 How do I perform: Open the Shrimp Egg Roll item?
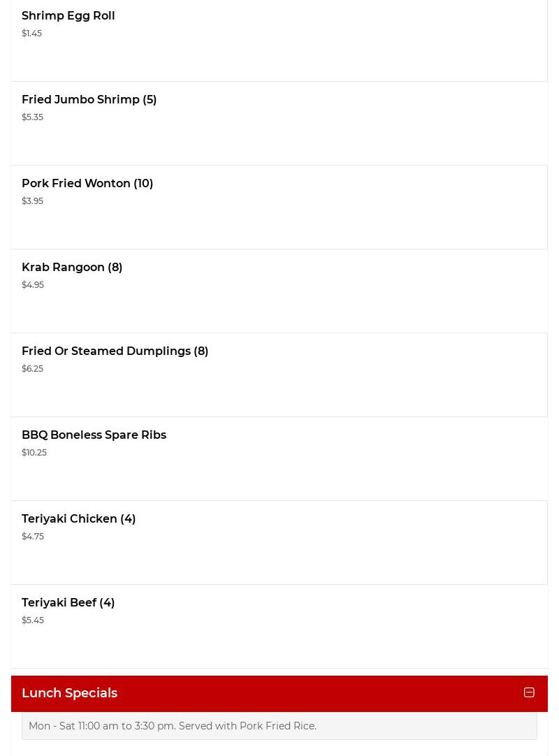[68, 15]
